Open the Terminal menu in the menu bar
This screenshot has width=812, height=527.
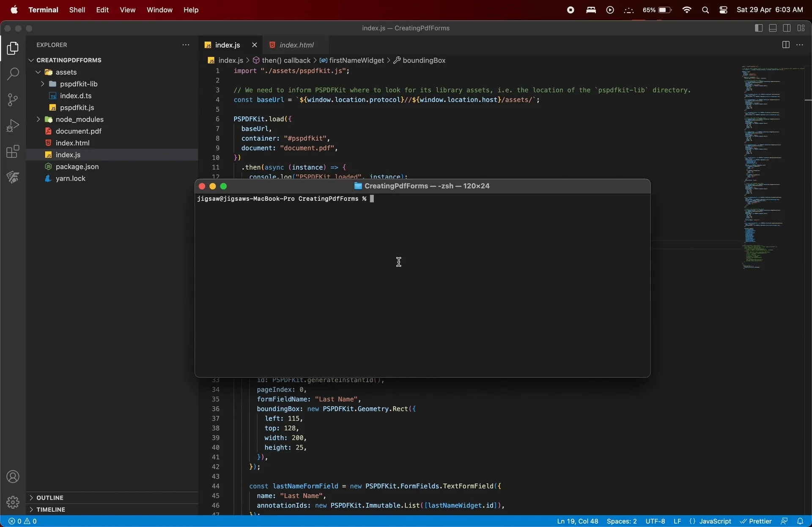coord(43,10)
